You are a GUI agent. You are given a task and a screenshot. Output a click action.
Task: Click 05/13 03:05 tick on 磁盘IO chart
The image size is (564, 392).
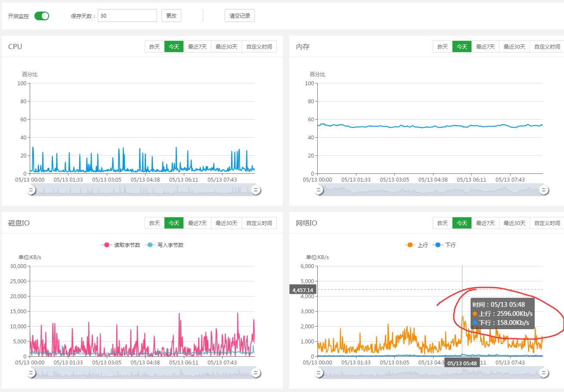pos(107,362)
